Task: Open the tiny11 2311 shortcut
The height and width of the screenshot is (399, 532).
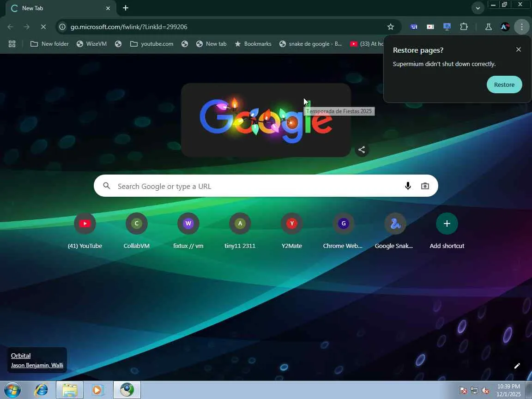Action: (x=240, y=231)
